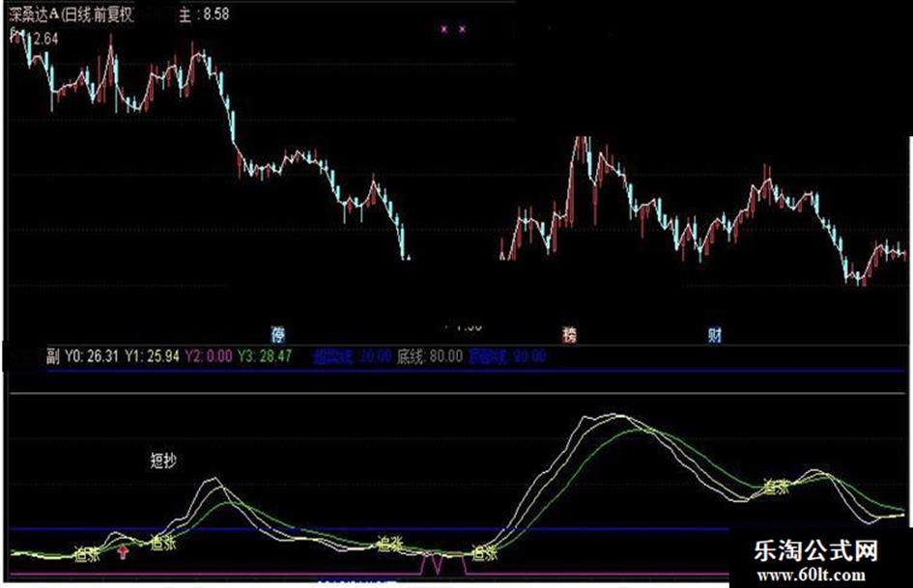This screenshot has width=913, height=588.
Task: Click the 顶部线 90.00 label
Action: 507,355
